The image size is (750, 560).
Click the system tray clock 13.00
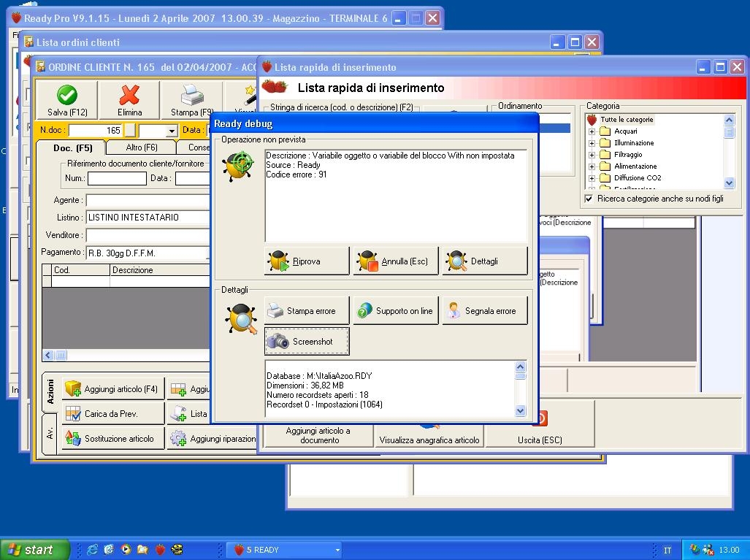729,550
